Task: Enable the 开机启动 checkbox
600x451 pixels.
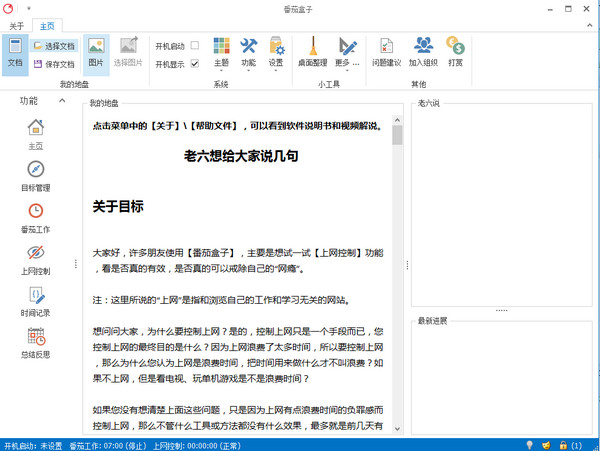Action: 195,45
